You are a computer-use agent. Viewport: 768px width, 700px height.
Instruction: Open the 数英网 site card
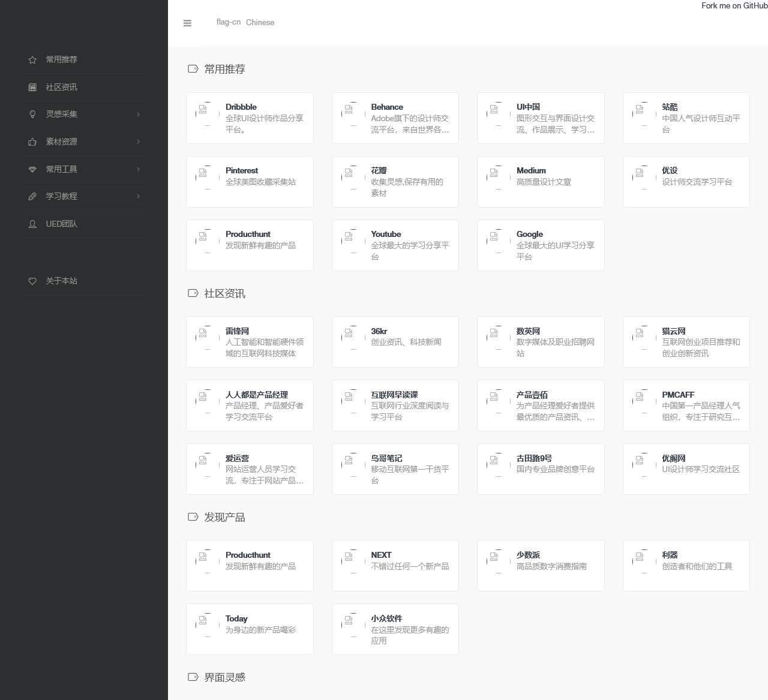tap(541, 342)
